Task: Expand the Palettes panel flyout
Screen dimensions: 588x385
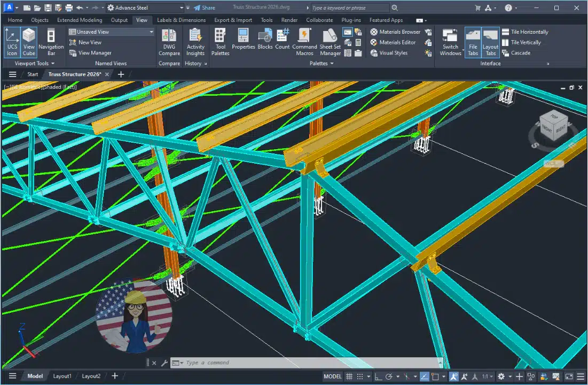Action: [x=322, y=64]
